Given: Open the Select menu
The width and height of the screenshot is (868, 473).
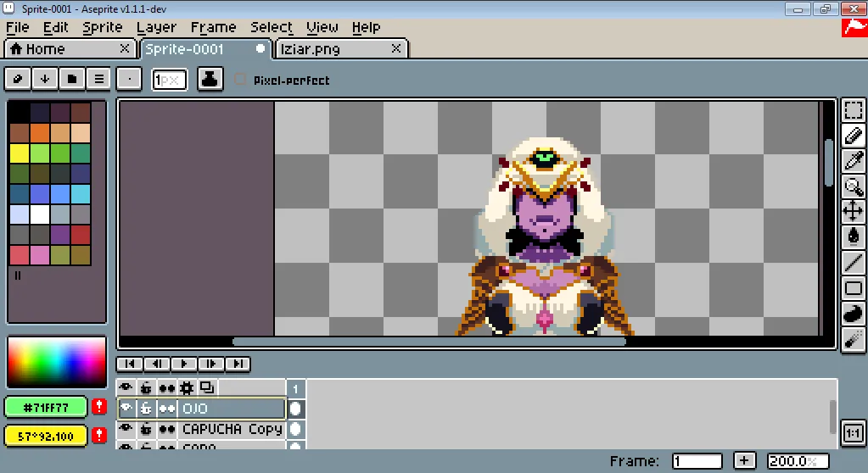Looking at the screenshot, I should 272,27.
